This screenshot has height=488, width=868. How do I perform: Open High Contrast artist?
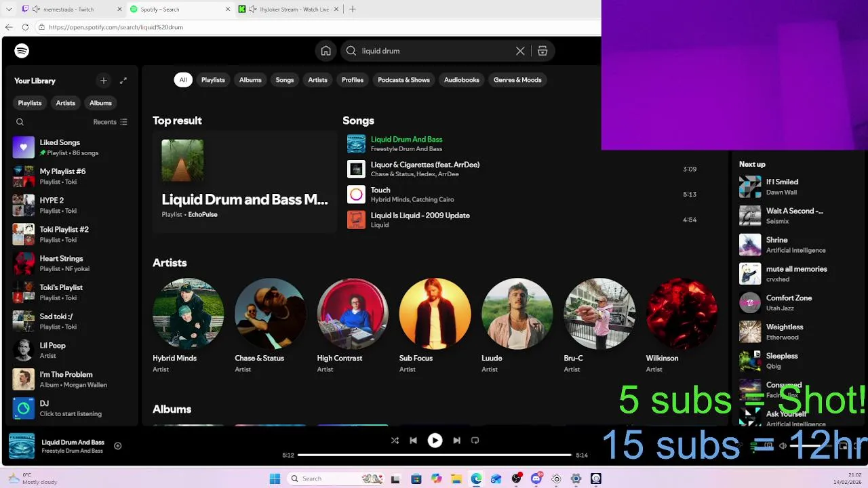(353, 325)
